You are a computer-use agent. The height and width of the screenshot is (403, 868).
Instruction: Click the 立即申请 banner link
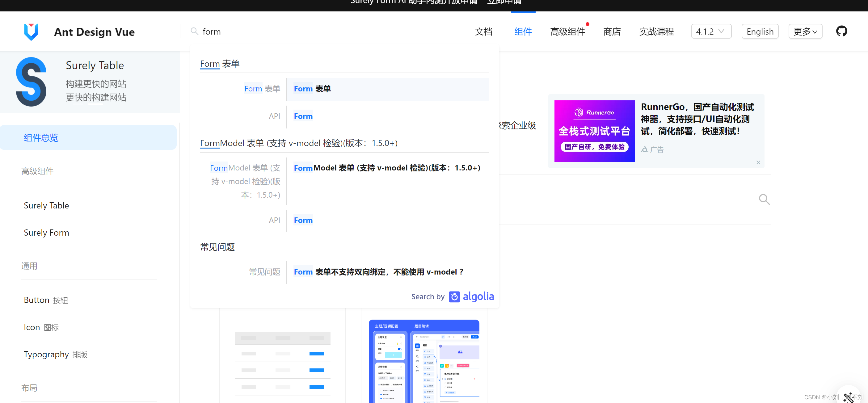click(x=504, y=2)
